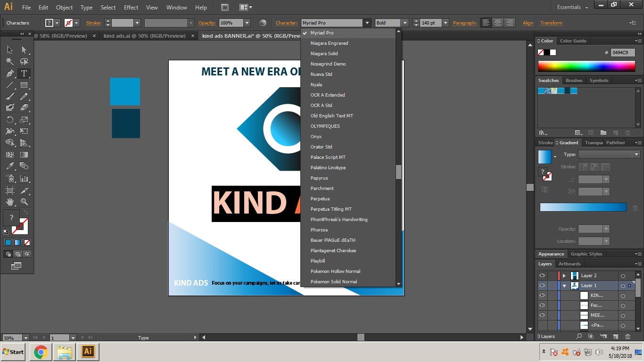This screenshot has width=644, height=362.
Task: Open the opacity 100% dropdown
Action: pos(247,23)
